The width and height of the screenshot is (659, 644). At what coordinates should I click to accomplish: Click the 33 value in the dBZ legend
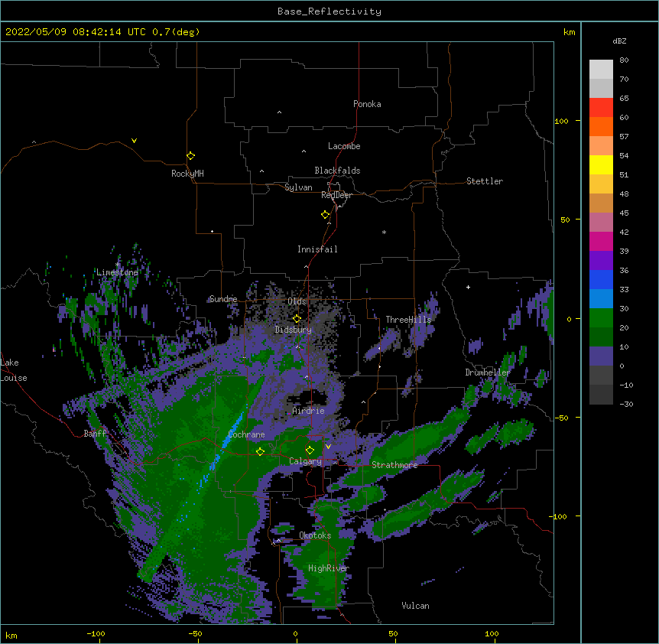(624, 290)
